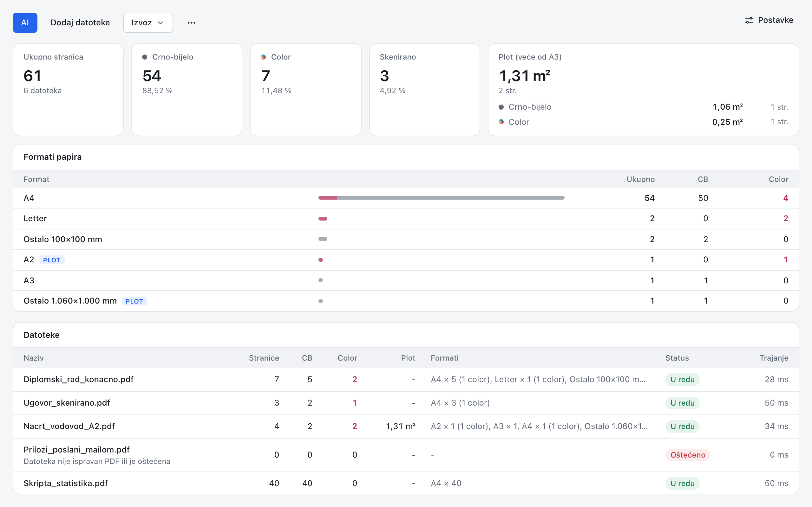This screenshot has width=812, height=507.
Task: Select the Letter format row
Action: click(x=406, y=219)
